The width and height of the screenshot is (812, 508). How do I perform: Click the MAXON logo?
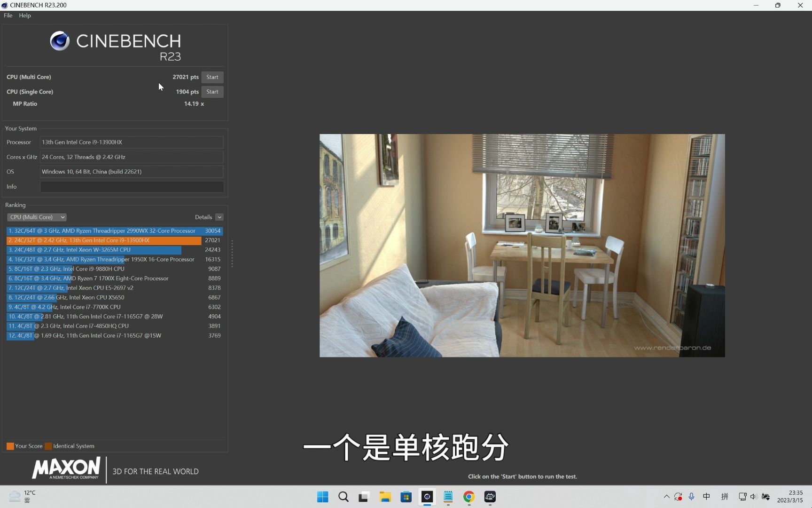[66, 468]
